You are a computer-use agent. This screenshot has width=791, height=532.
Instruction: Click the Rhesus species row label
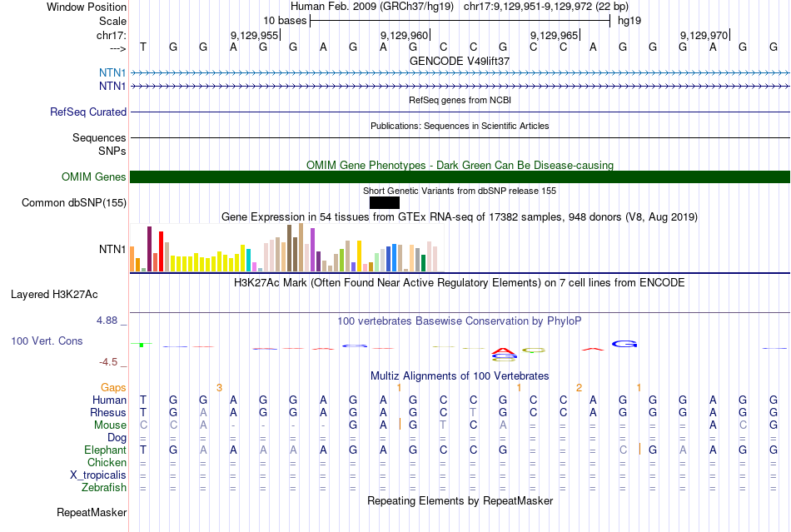click(108, 412)
